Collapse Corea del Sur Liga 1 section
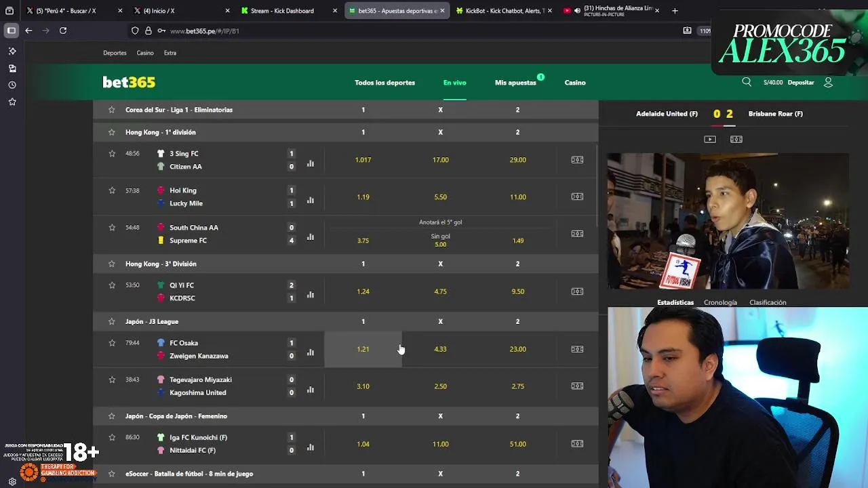 [x=346, y=110]
